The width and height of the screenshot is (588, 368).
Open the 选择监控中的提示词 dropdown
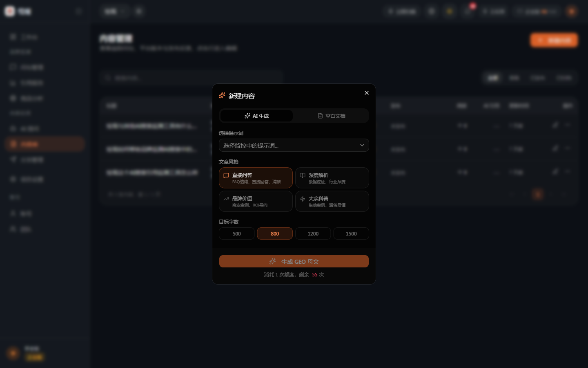pos(294,145)
